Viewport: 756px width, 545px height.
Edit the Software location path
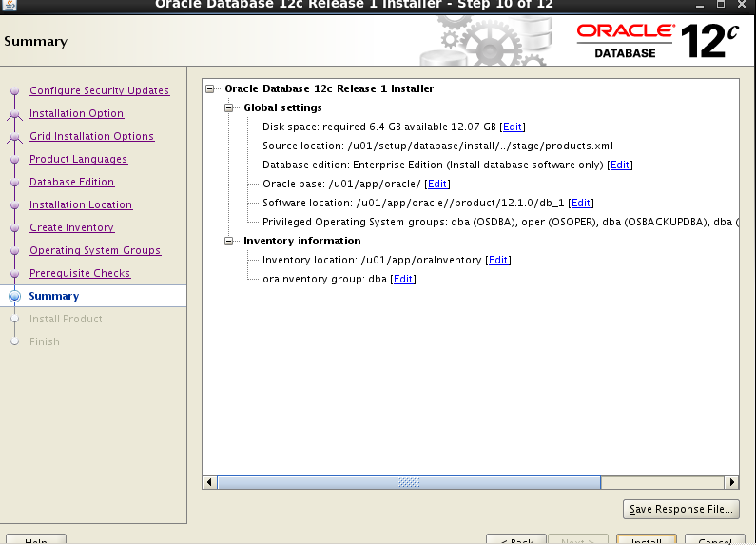(x=581, y=203)
